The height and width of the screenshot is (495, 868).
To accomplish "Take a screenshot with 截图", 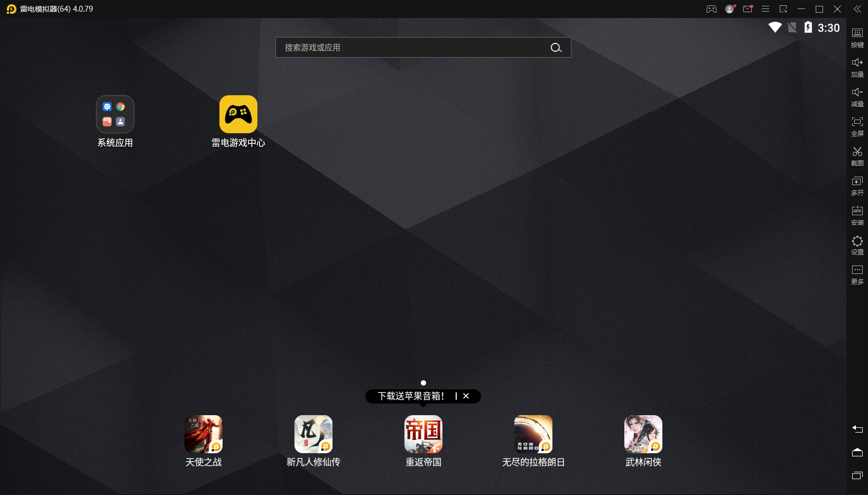I will (x=857, y=157).
